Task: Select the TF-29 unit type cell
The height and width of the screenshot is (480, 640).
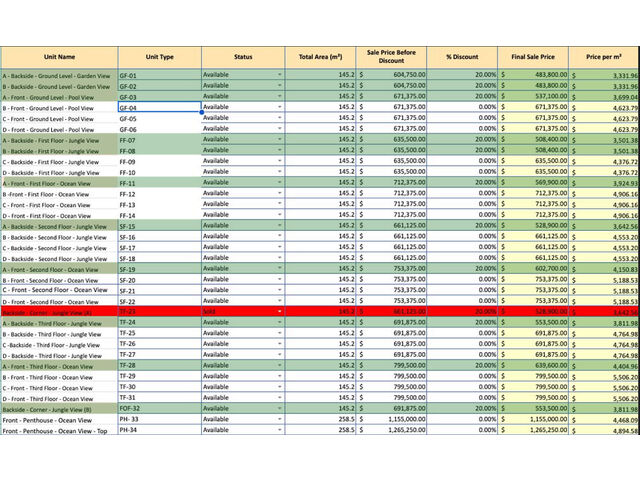Action: pos(160,376)
